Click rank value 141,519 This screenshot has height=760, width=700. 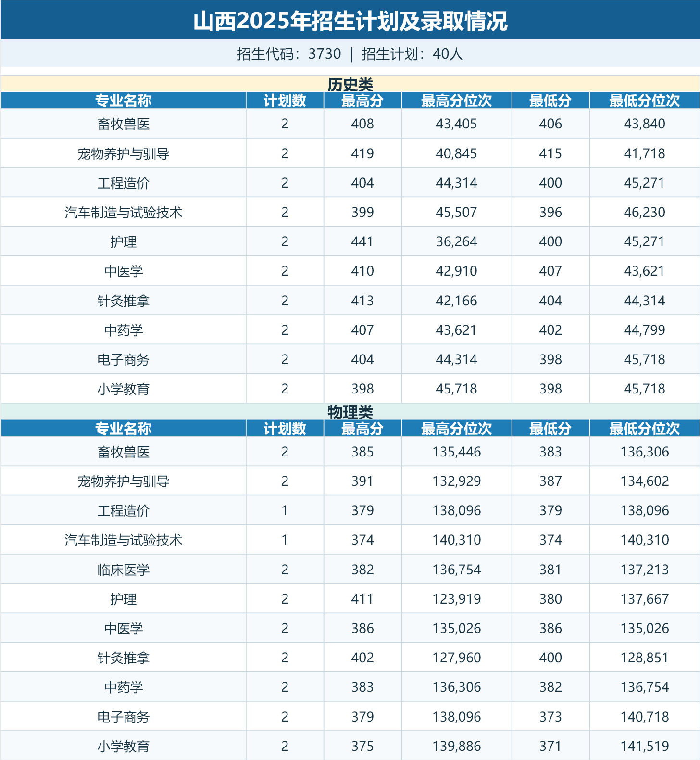pyautogui.click(x=644, y=746)
